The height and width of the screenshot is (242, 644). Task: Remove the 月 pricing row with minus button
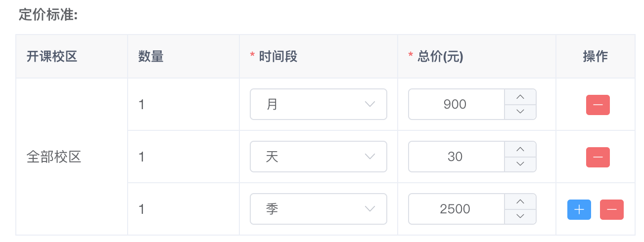tap(598, 105)
